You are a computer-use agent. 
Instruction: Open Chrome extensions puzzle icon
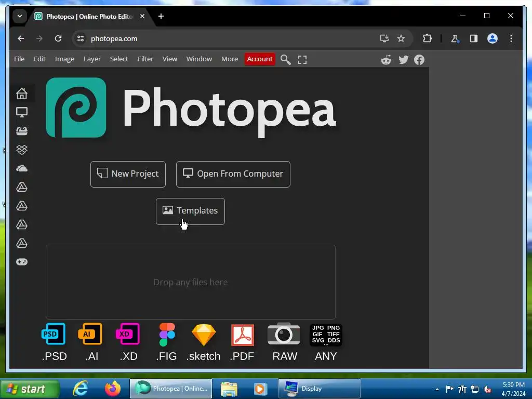(x=427, y=38)
